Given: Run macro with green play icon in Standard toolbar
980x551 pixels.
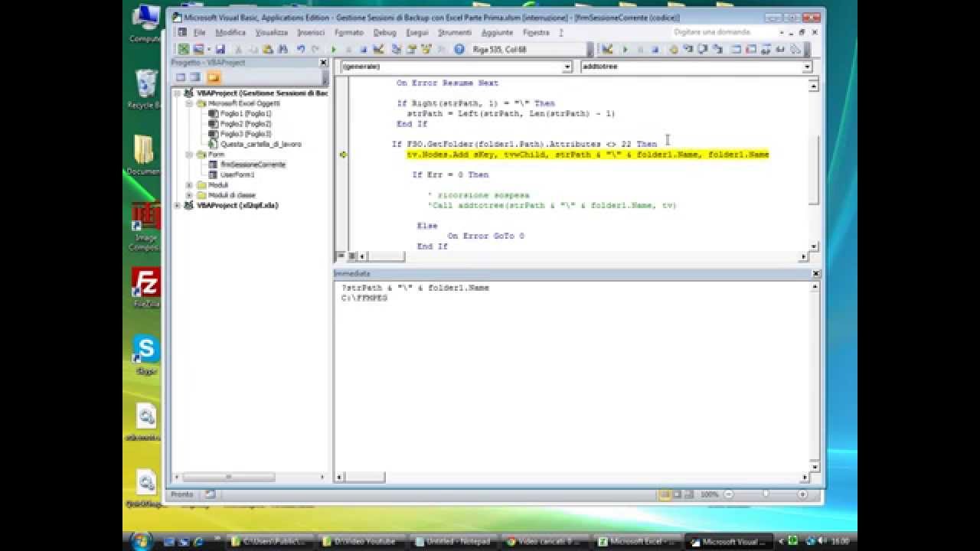Looking at the screenshot, I should 334,49.
